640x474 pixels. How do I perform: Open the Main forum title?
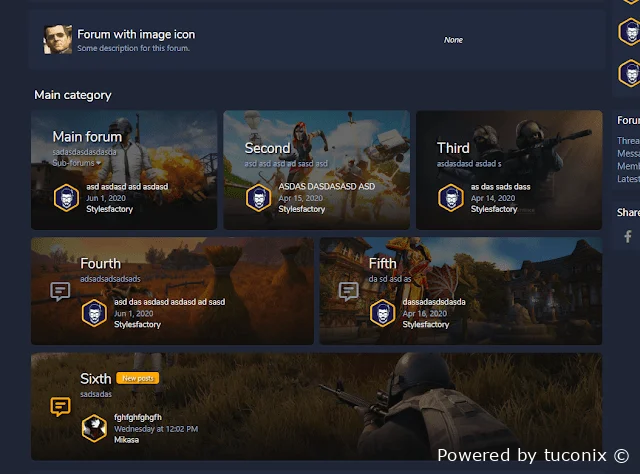click(87, 137)
